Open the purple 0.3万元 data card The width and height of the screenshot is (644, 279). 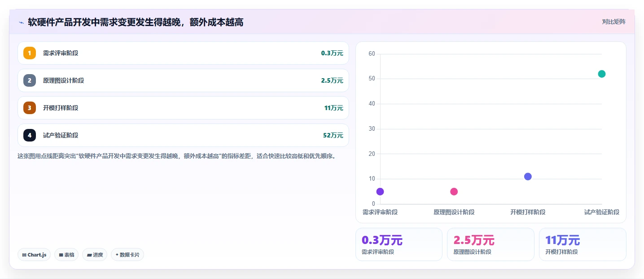coord(399,244)
